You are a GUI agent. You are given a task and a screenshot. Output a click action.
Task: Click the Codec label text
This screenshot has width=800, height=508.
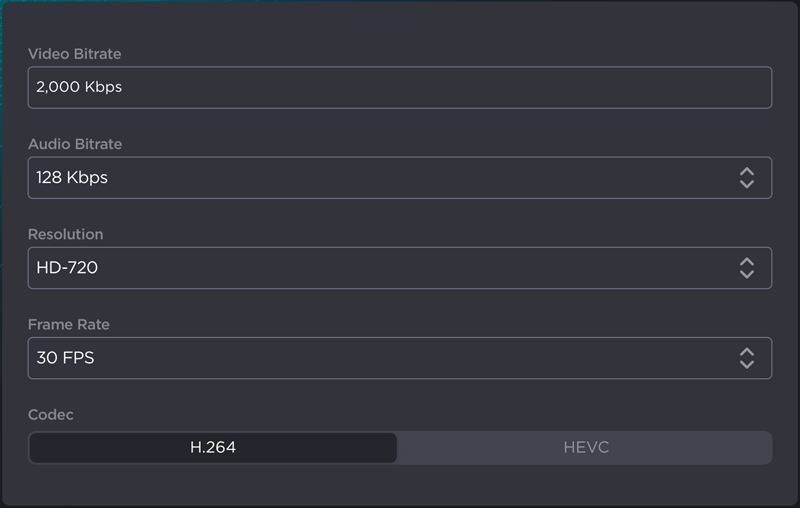click(51, 414)
